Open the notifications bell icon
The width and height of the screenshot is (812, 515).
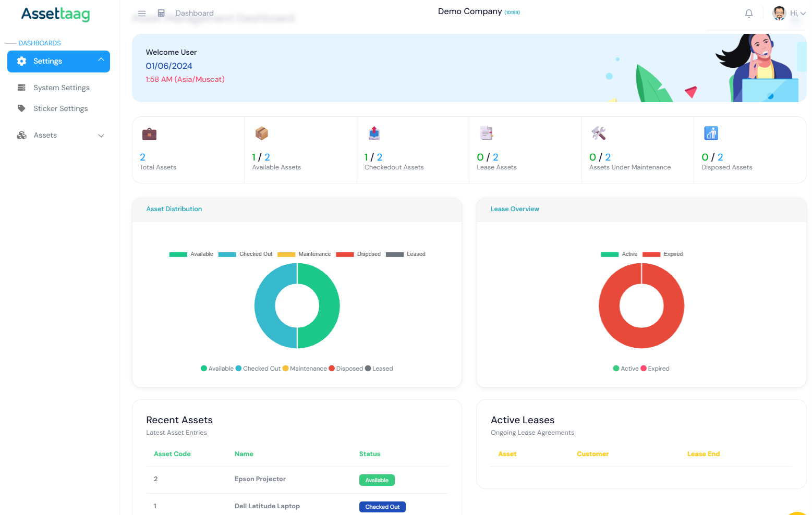click(749, 13)
